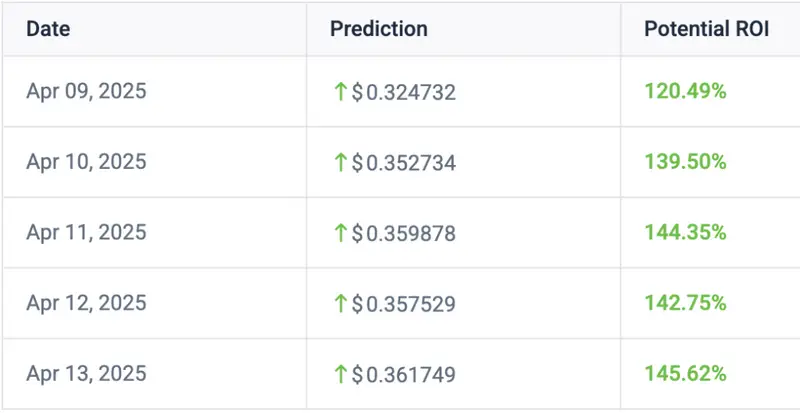Select the Prediction column header

[x=379, y=29]
